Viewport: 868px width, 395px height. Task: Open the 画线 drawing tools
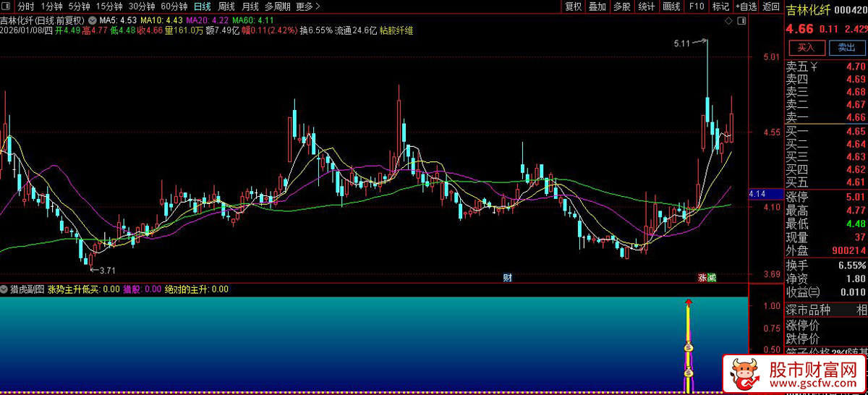click(671, 7)
